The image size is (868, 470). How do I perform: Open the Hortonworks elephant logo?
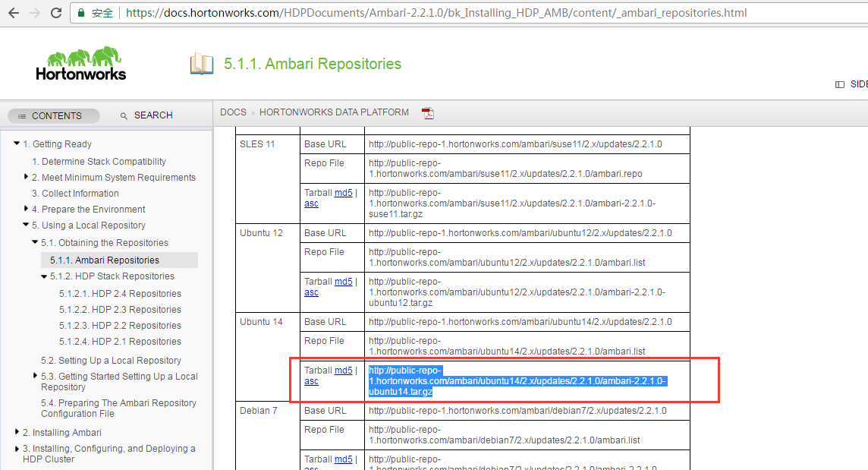tap(81, 64)
